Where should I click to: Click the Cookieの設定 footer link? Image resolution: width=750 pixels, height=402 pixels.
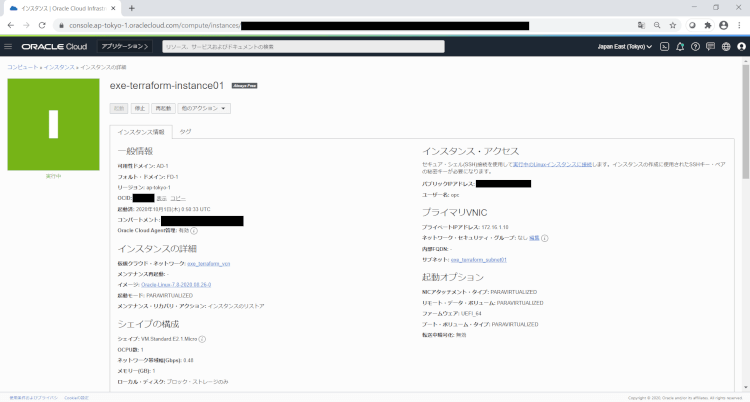[x=77, y=398]
